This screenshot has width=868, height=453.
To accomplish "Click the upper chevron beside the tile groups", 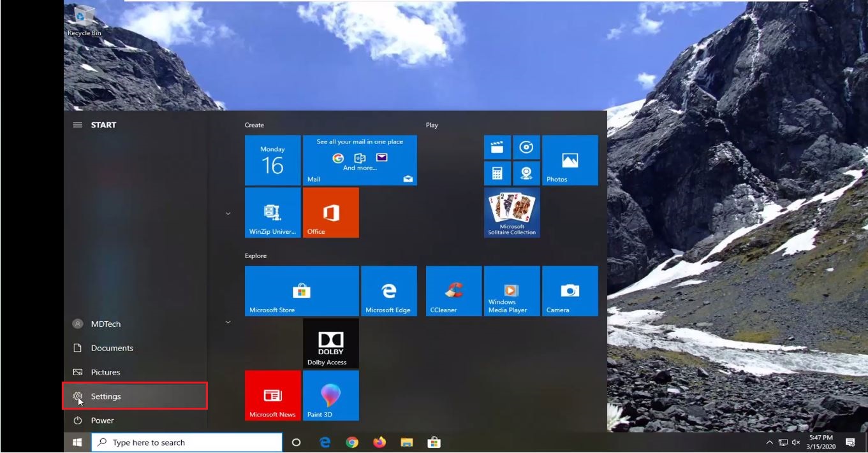I will point(228,213).
